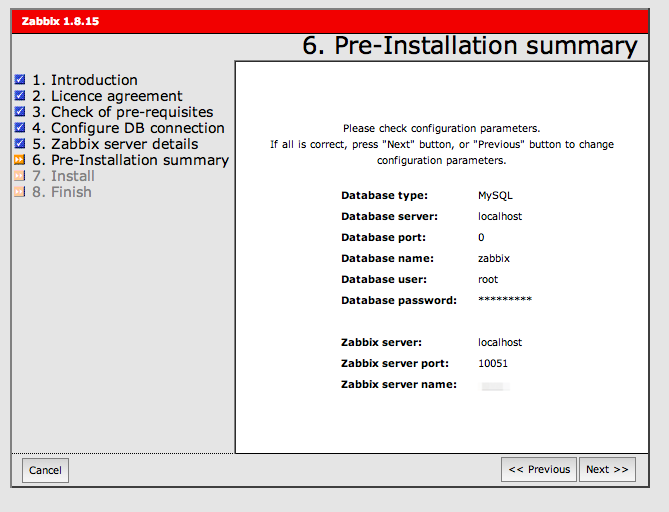Screen dimensions: 669x512
Task: Click the Database user value root
Action: pyautogui.click(x=488, y=279)
